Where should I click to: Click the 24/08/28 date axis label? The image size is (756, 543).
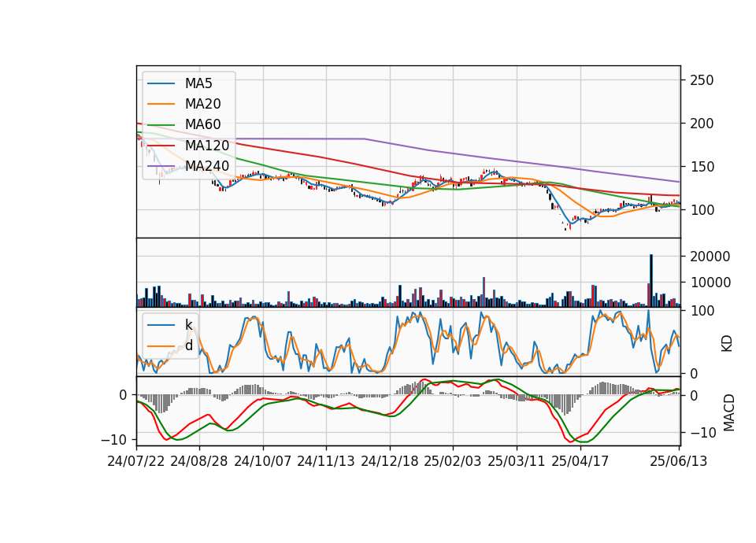tap(199, 461)
